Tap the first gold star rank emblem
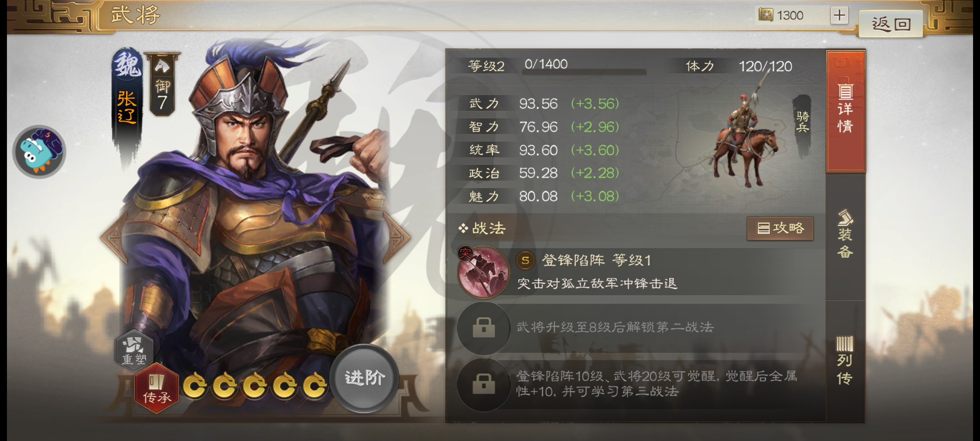The width and height of the screenshot is (980, 441). click(194, 385)
